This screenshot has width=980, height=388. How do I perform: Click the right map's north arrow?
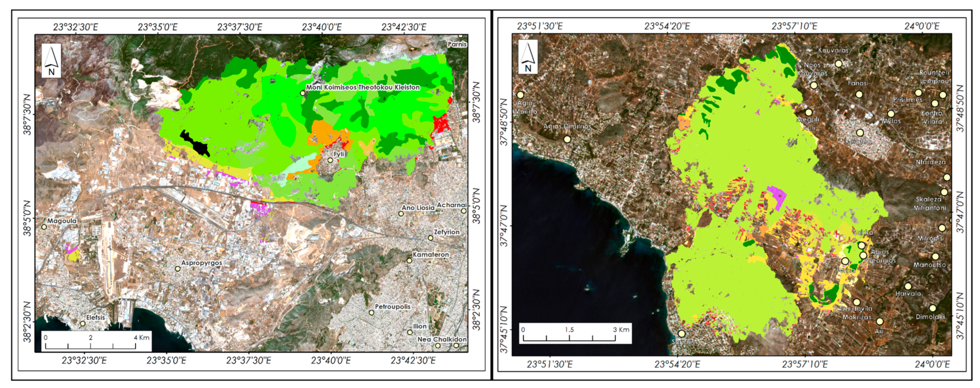pyautogui.click(x=528, y=56)
